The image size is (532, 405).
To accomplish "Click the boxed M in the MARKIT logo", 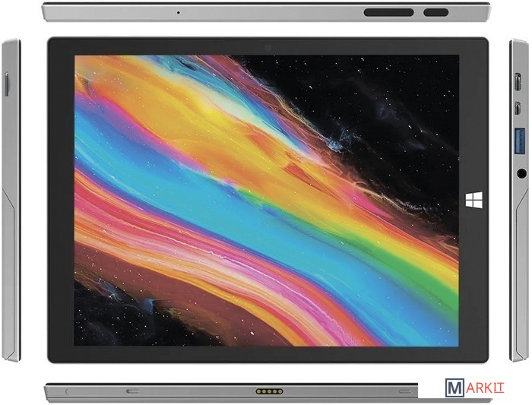I will click(x=454, y=388).
